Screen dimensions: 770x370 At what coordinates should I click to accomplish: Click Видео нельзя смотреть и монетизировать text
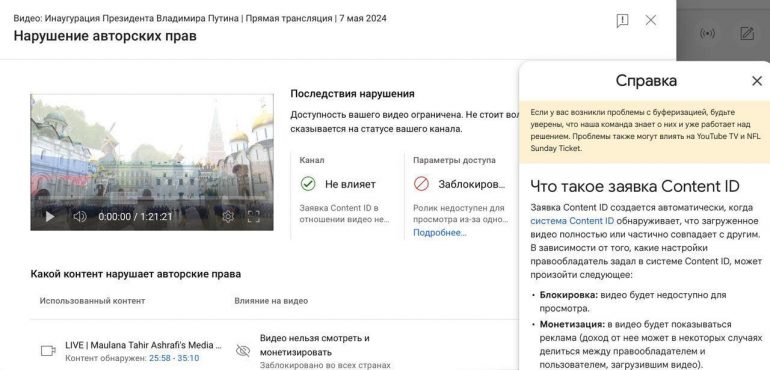315,345
